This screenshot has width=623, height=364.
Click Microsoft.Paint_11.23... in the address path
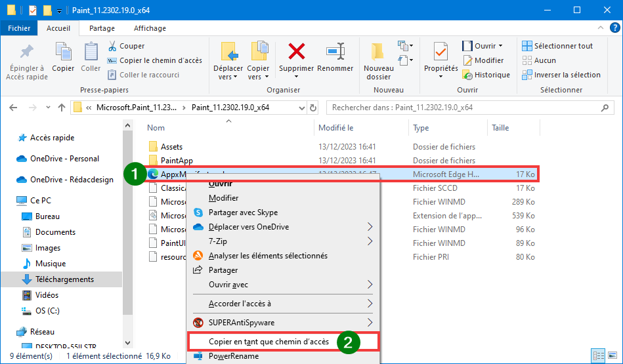tap(137, 108)
